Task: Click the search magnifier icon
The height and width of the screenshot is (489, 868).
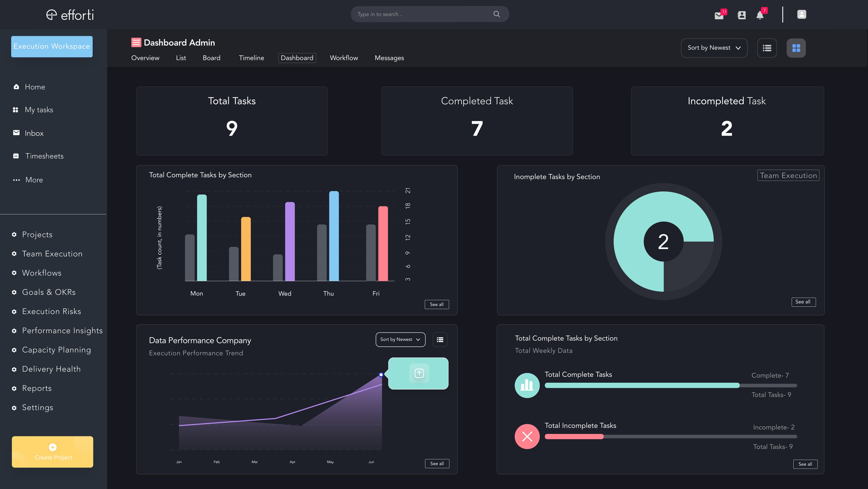Action: click(496, 14)
